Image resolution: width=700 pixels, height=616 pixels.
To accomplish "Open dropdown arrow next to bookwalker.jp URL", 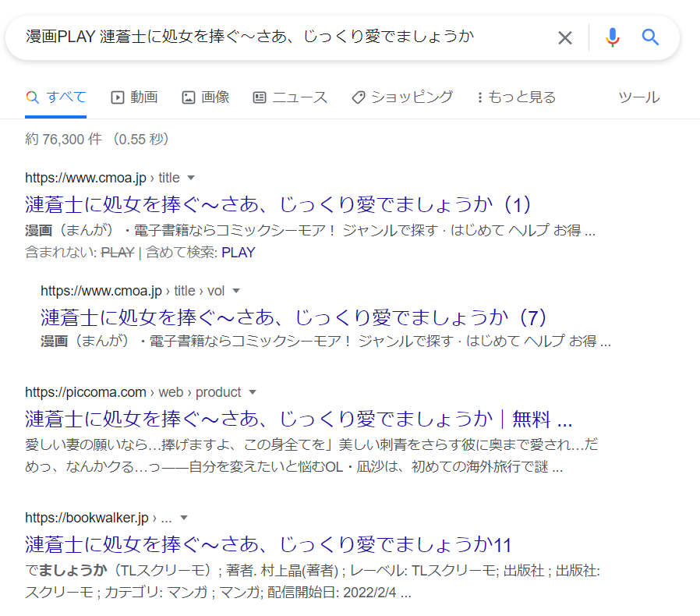I will [x=184, y=518].
